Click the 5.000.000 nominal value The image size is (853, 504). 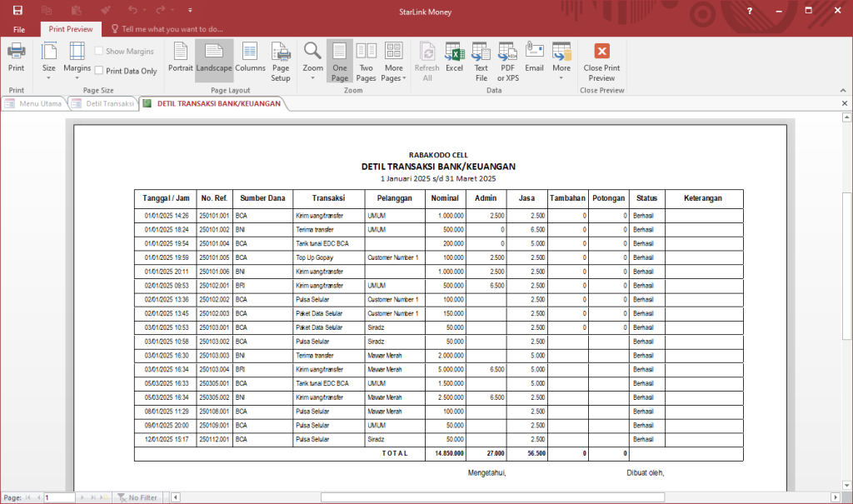click(x=449, y=370)
